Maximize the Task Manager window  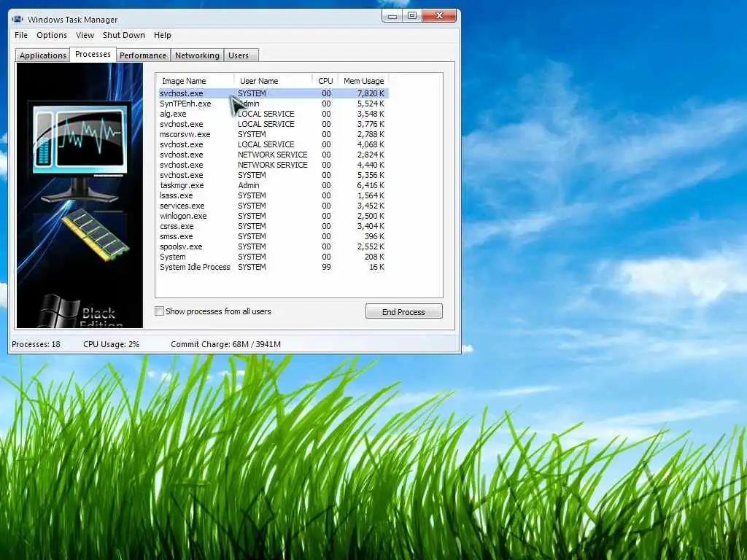[412, 16]
